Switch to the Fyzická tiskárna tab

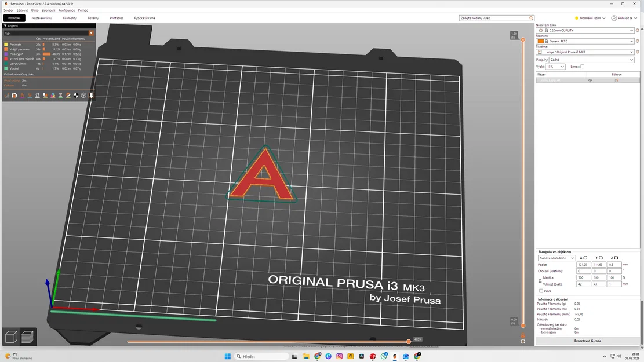[x=144, y=18]
